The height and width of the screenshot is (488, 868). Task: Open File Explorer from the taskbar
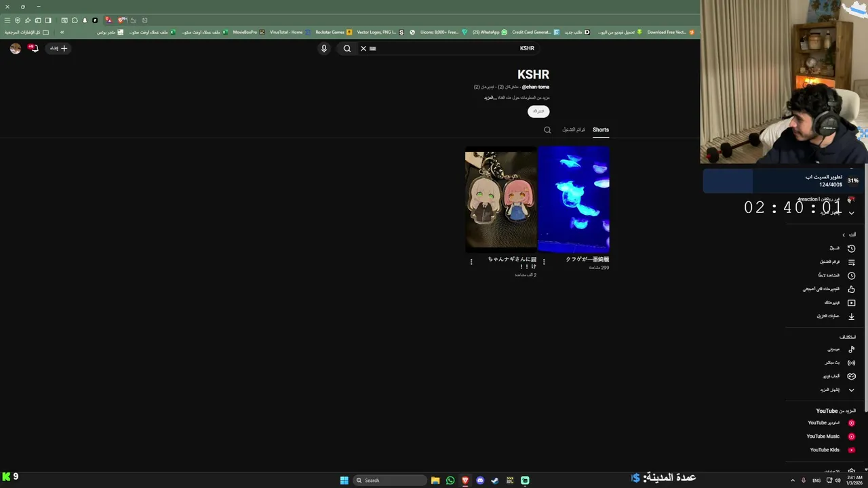[x=435, y=481]
